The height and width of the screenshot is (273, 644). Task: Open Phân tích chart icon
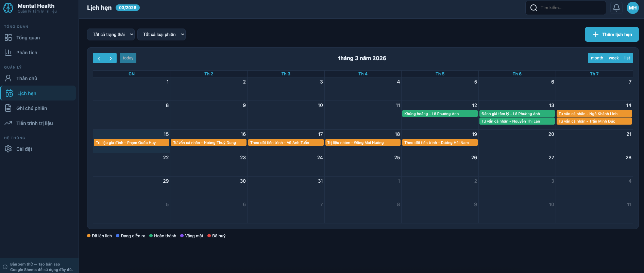(x=8, y=52)
